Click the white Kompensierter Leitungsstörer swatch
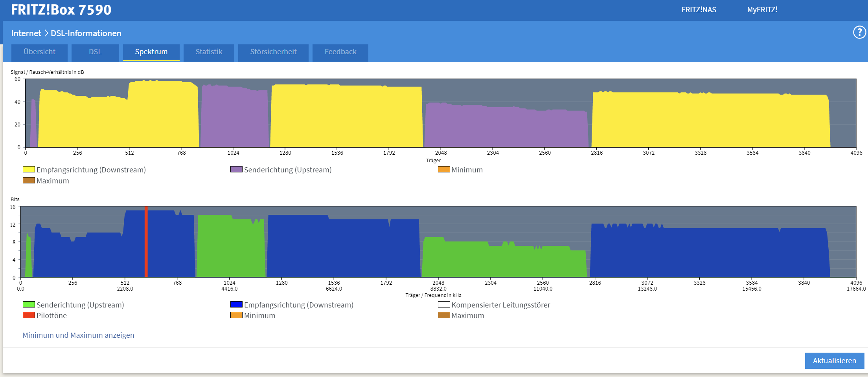 click(444, 304)
